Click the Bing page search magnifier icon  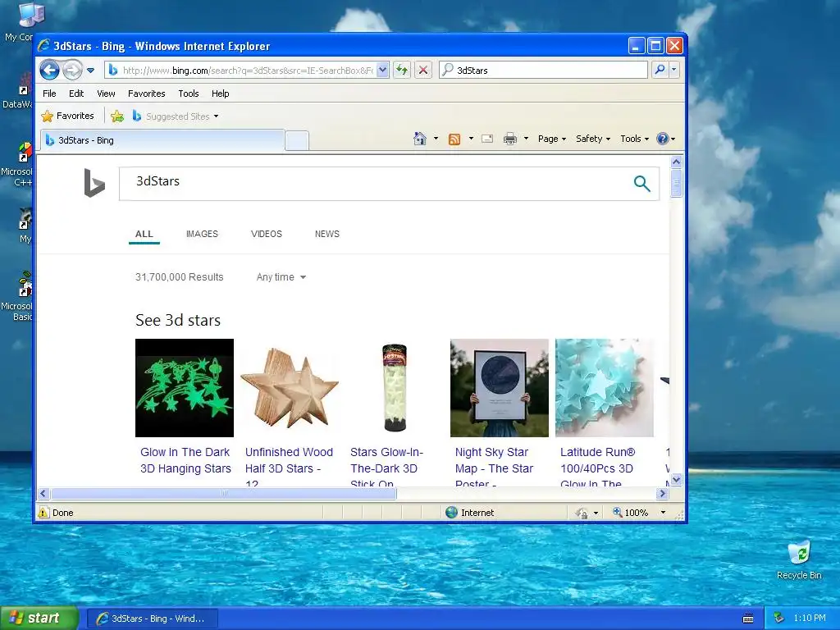pyautogui.click(x=641, y=183)
